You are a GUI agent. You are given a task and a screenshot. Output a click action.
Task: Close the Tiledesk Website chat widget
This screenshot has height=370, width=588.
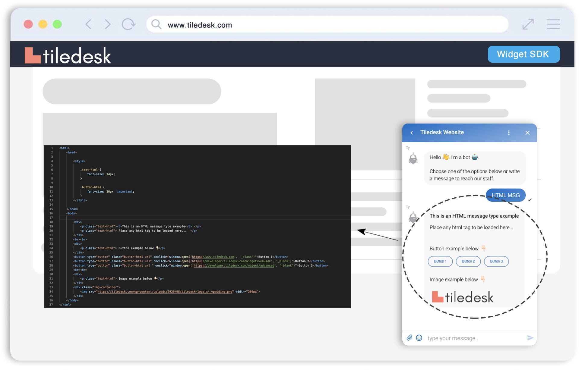click(x=527, y=133)
